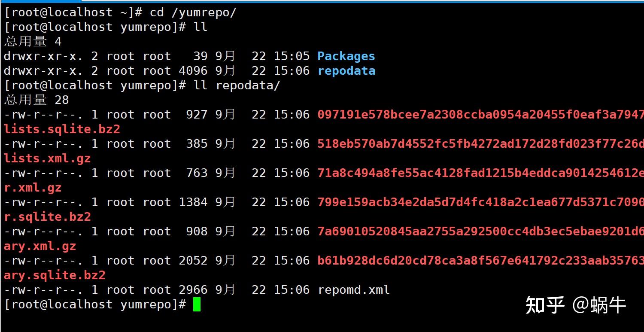Screen dimensions: 644x332
Task: Click the ary.xml.gz file name text
Action: (x=40, y=246)
